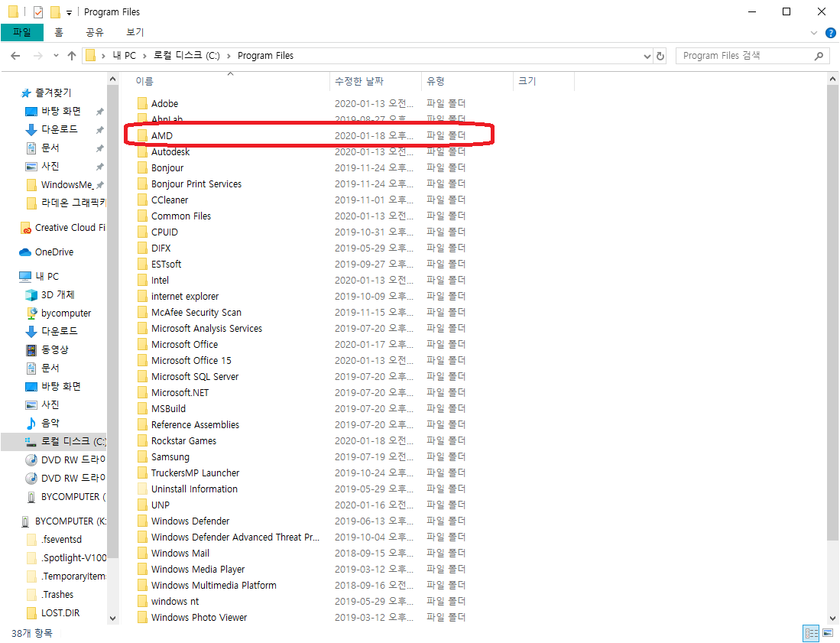Click the Back navigation arrow
840x643 pixels.
coord(15,56)
